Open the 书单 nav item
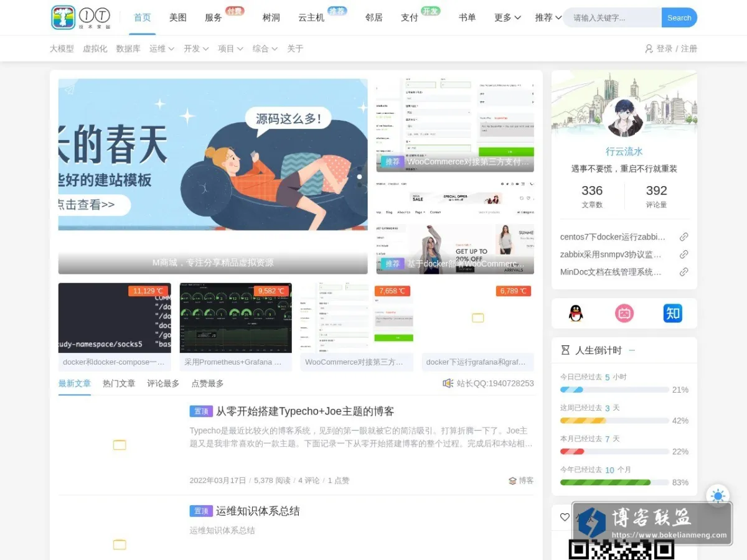 point(467,17)
